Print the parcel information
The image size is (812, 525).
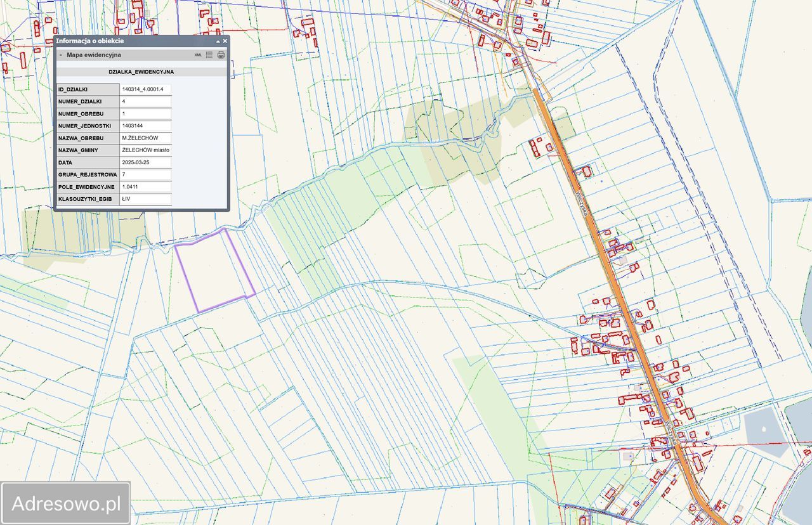pyautogui.click(x=221, y=55)
